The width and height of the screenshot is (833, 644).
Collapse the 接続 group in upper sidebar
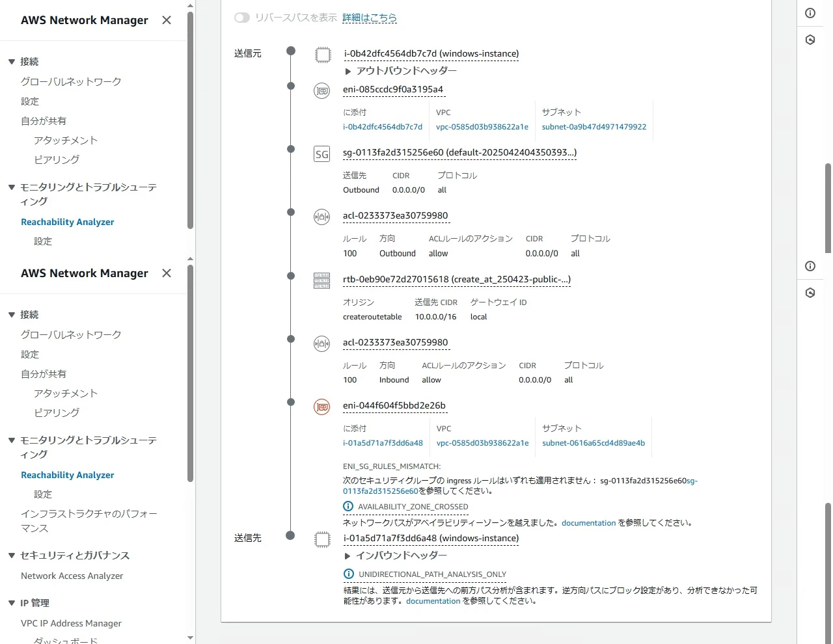click(x=12, y=62)
